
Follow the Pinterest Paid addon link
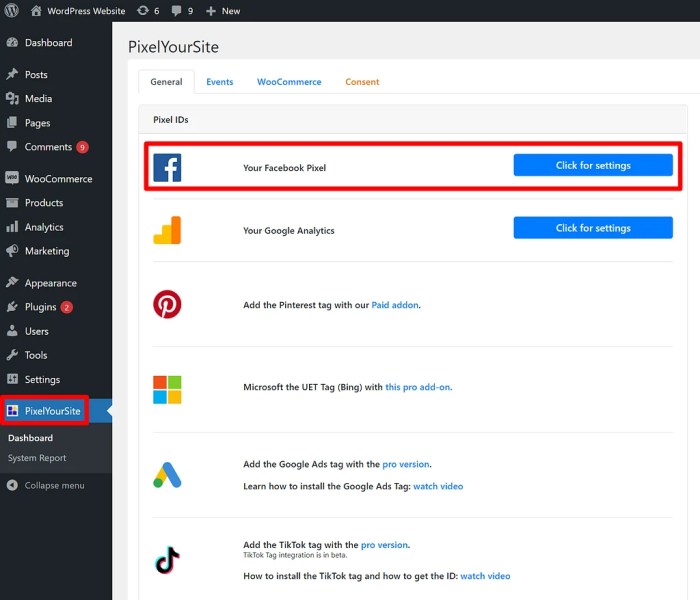[x=395, y=305]
